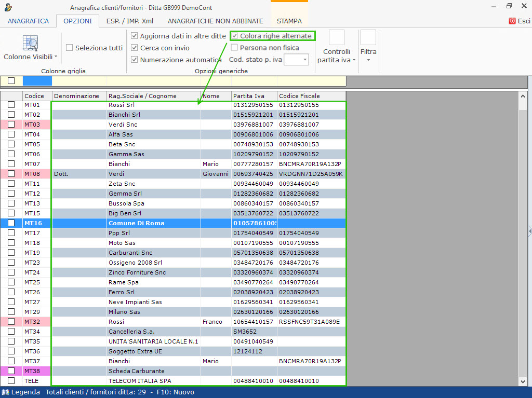Tick the checkbox for row MT38

pyautogui.click(x=11, y=371)
